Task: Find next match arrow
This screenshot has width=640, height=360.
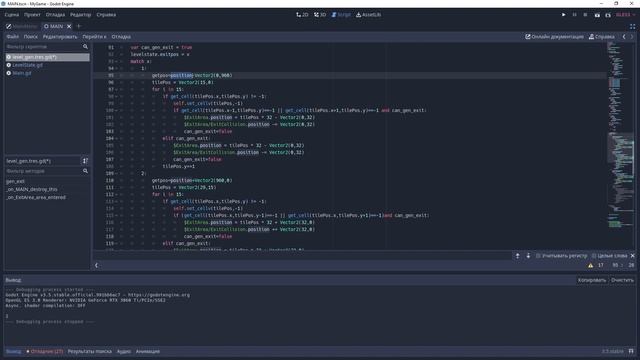Action: click(x=528, y=256)
